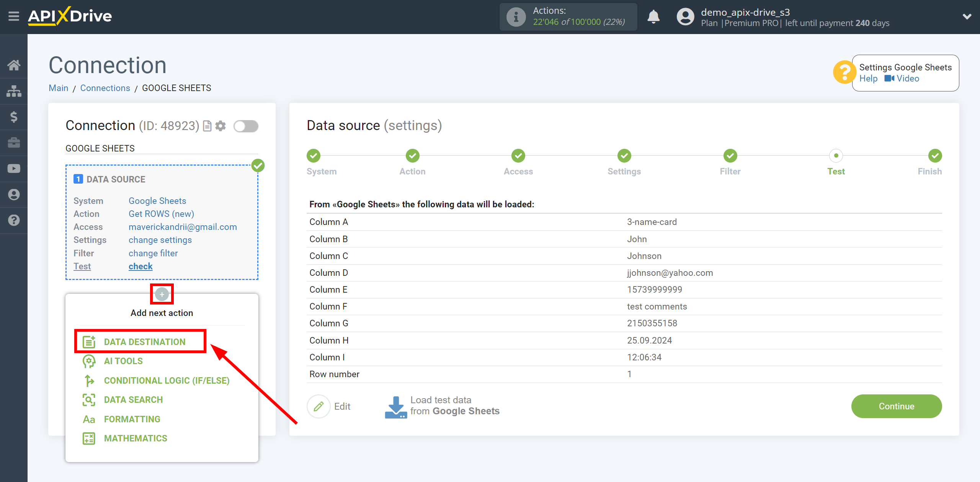Click the 12:06:34 value
The width and height of the screenshot is (980, 482).
pos(644,357)
